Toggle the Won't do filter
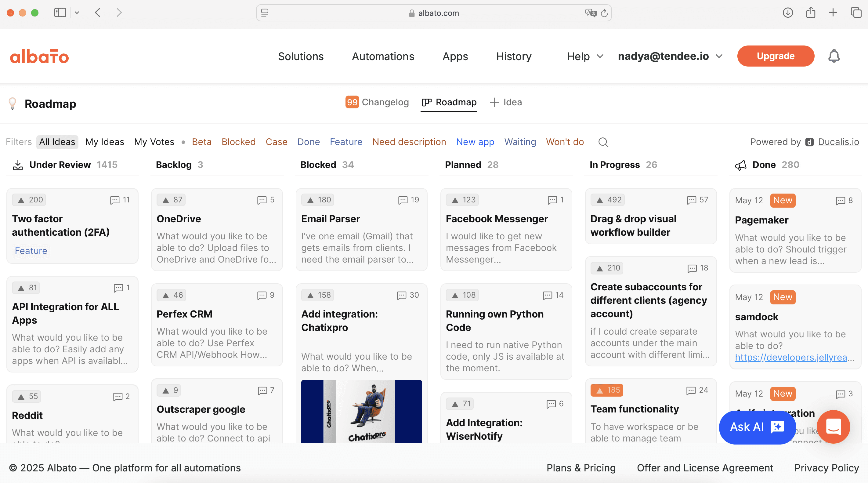Viewport: 868px width, 483px height. pos(565,142)
